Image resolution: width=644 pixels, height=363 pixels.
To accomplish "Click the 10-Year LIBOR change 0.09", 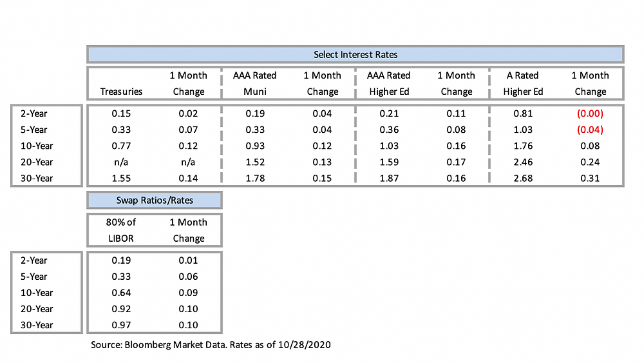I will (188, 293).
